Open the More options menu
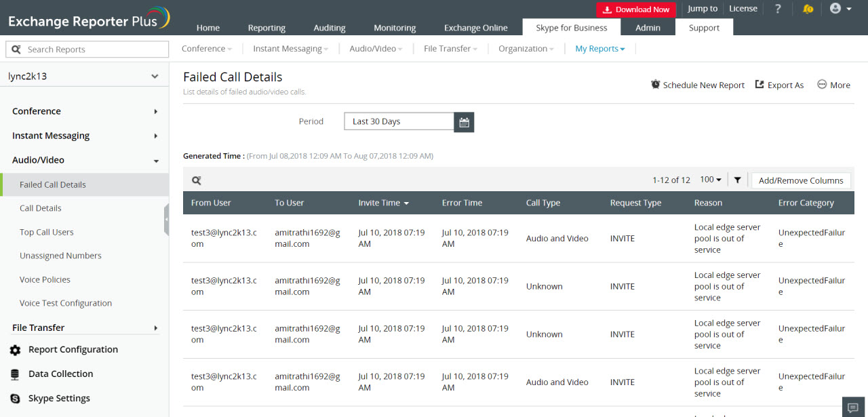The width and height of the screenshot is (868, 417). pos(834,85)
